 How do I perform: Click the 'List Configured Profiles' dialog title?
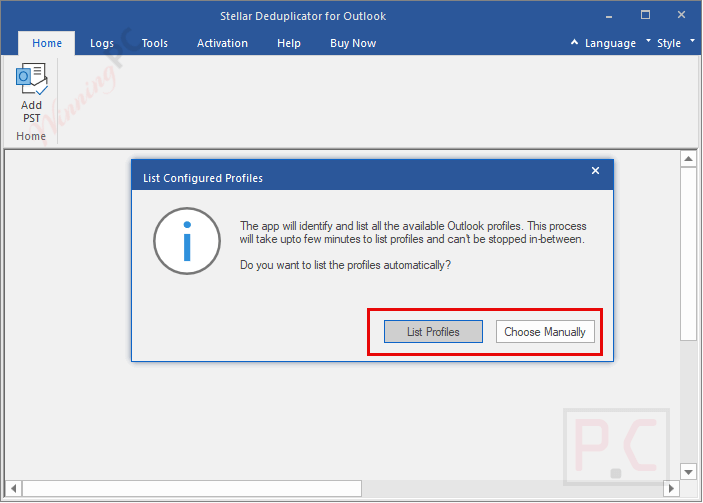203,178
